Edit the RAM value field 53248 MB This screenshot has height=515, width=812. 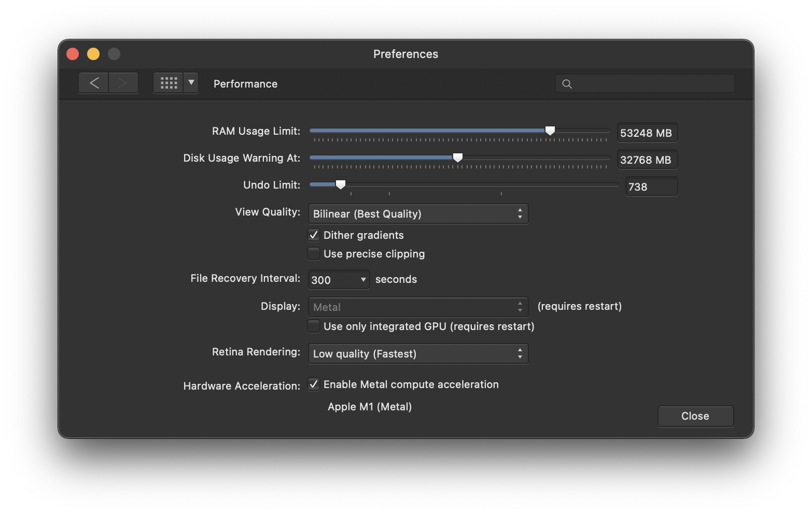[647, 133]
